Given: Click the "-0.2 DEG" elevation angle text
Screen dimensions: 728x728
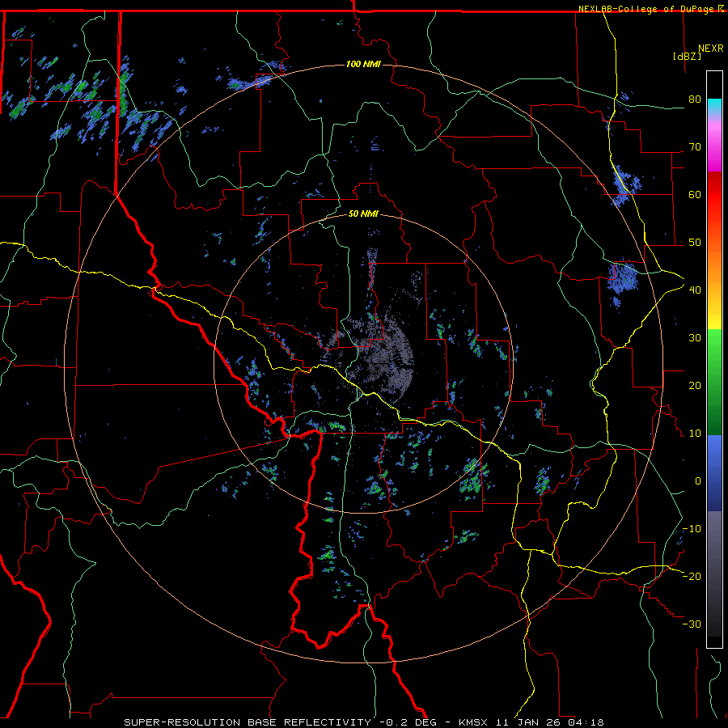Looking at the screenshot, I should 408,722.
